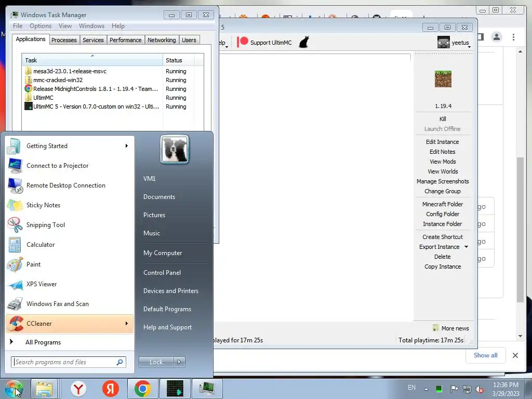Open shutdown options arrow beside Lock

[179, 362]
